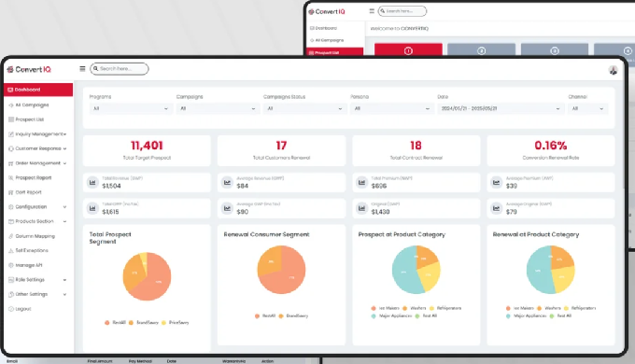
Task: Click the Cart Report sidebar icon
Action: [x=11, y=192]
